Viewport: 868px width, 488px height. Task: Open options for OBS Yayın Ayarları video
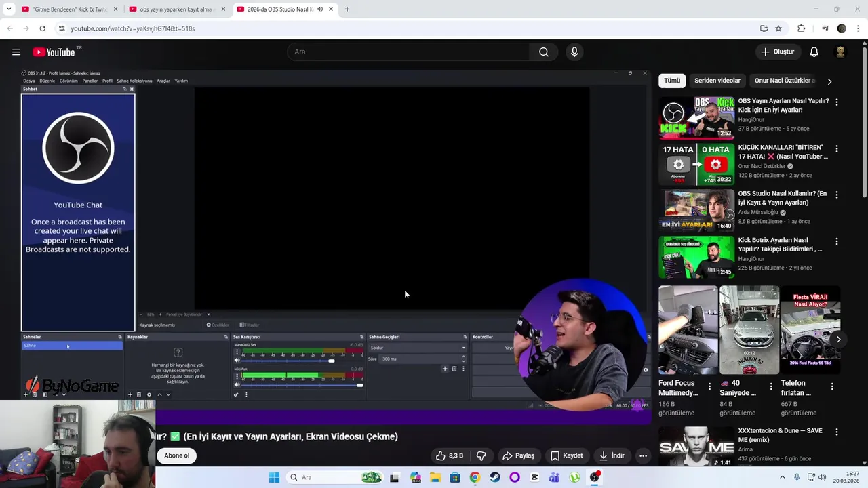pyautogui.click(x=836, y=102)
